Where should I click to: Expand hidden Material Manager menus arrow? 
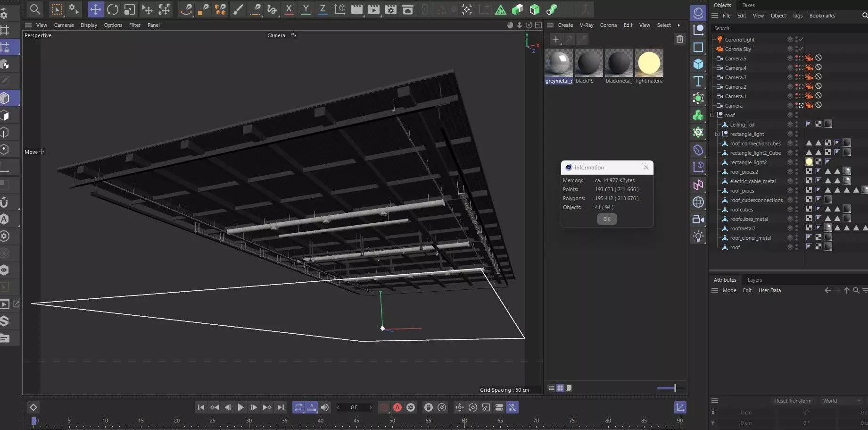679,25
